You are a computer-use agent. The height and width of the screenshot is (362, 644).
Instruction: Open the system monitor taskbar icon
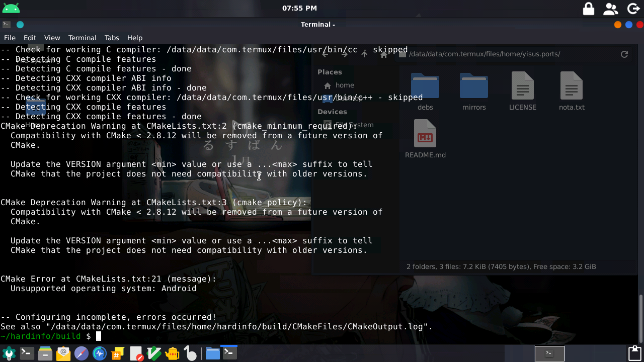coord(99,353)
